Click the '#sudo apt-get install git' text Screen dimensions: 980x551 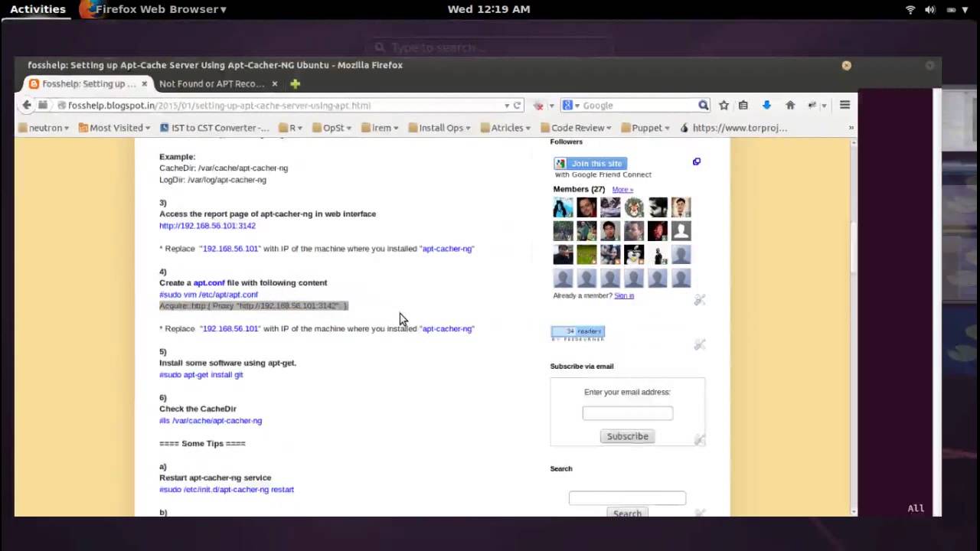click(x=201, y=375)
